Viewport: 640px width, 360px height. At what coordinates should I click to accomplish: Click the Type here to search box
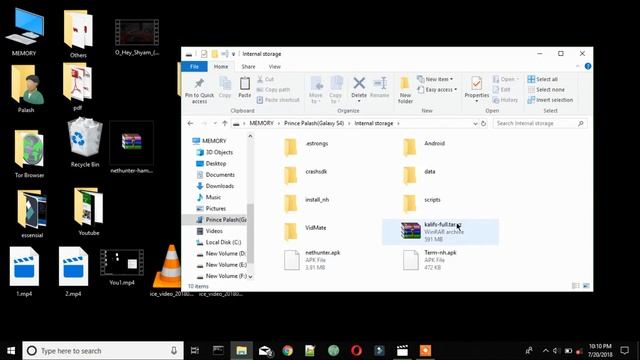[x=103, y=351]
